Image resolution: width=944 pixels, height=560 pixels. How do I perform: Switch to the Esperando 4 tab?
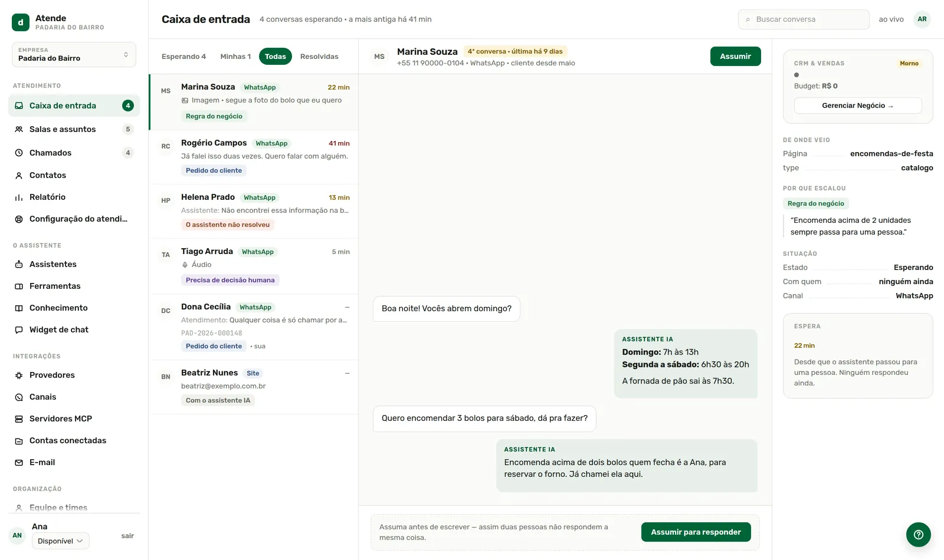[x=183, y=57]
